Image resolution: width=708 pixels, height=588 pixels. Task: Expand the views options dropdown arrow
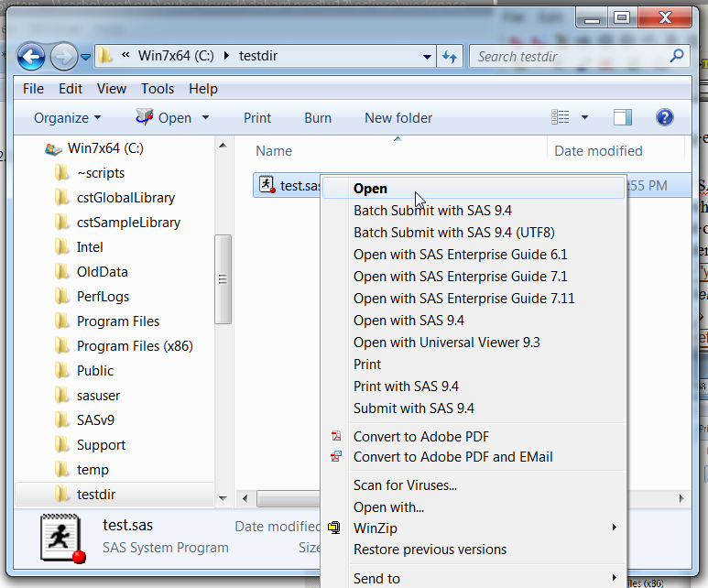584,117
